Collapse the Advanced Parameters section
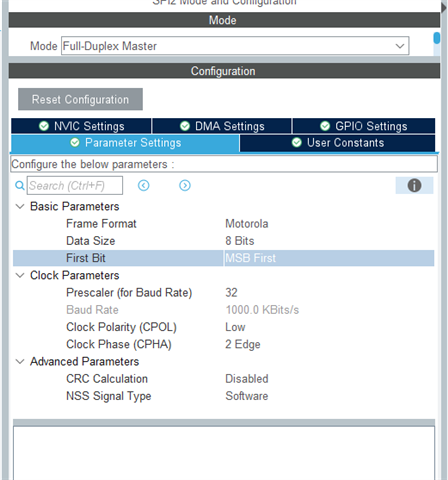The image size is (448, 480). pos(20,361)
